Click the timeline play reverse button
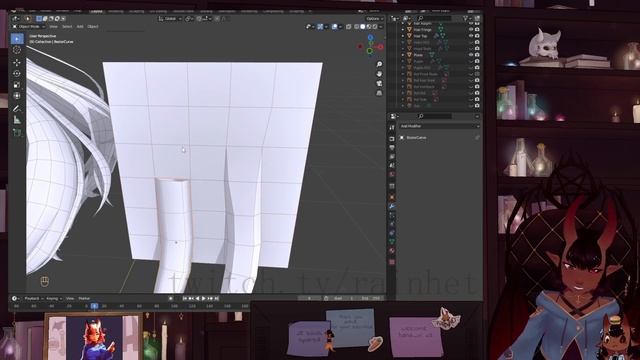Image resolution: width=640 pixels, height=360 pixels. click(198, 298)
